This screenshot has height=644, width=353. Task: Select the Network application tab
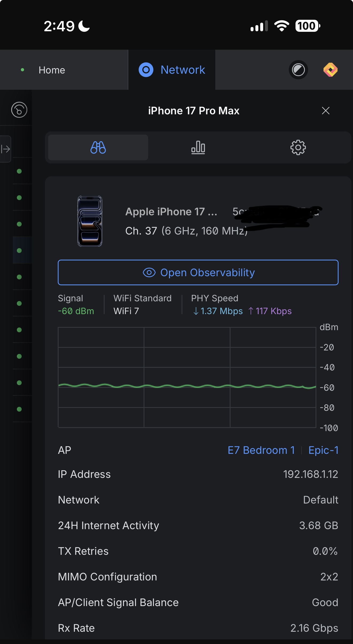coord(172,70)
